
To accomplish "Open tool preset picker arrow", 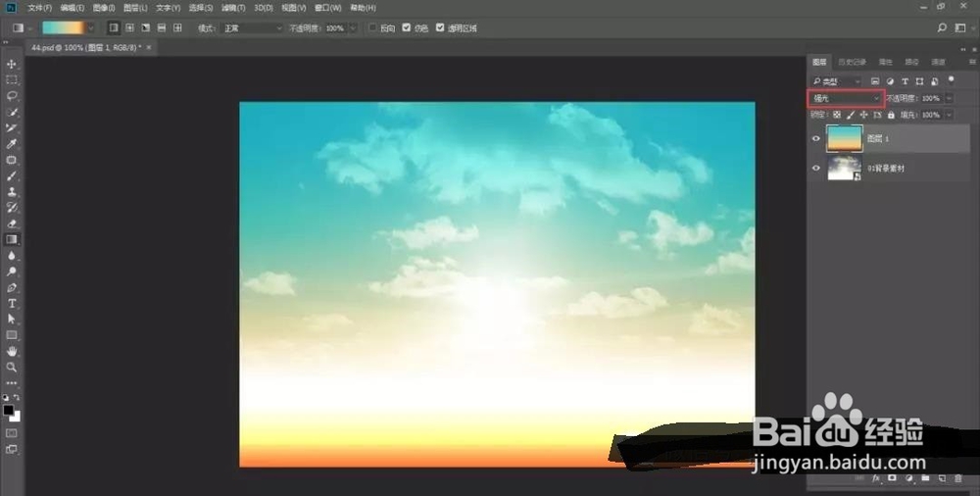I will 30,28.
